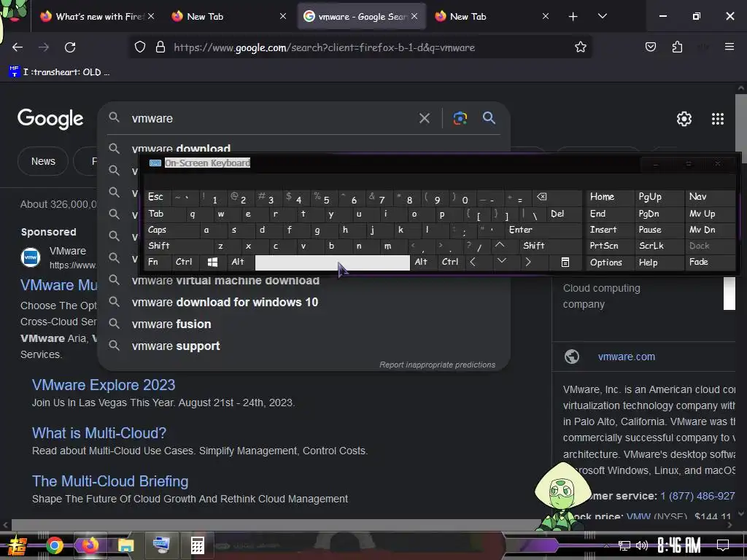This screenshot has width=747, height=560.
Task: Open a new tab with plus button
Action: tap(573, 17)
